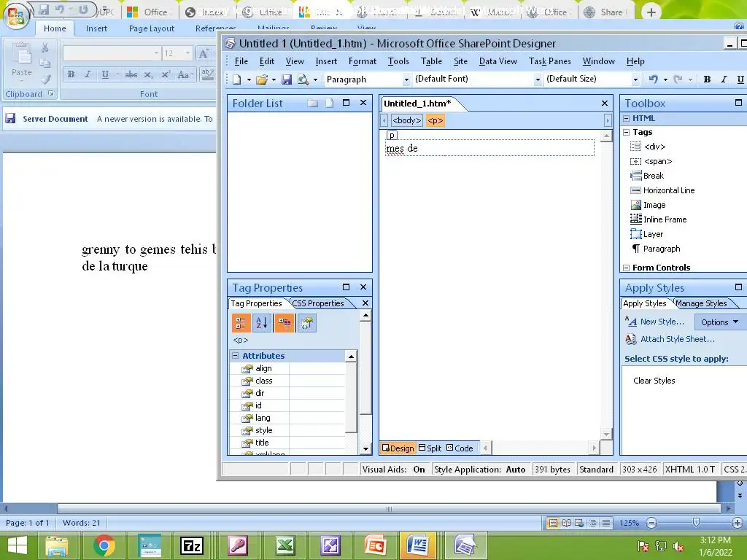The width and height of the screenshot is (747, 560).
Task: Select Print Layout view in Word status bar
Action: tap(553, 523)
